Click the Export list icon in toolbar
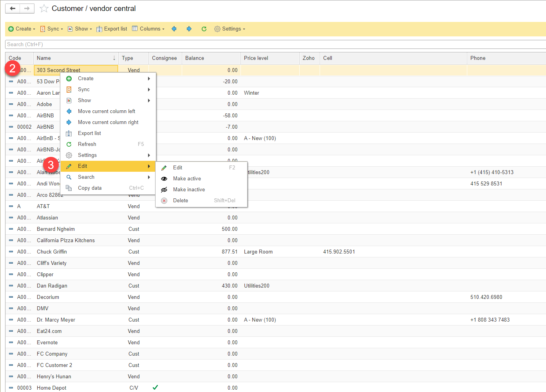546x392 pixels. pos(99,29)
